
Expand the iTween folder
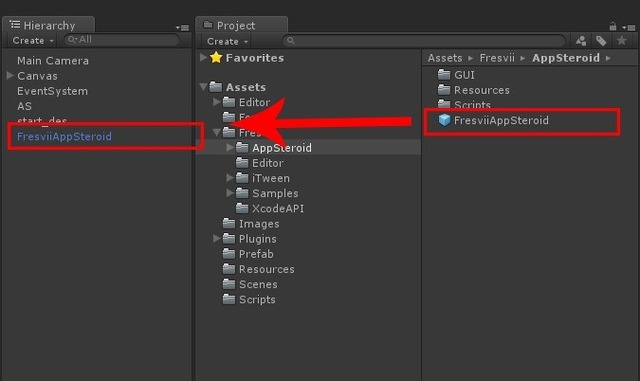[230, 178]
